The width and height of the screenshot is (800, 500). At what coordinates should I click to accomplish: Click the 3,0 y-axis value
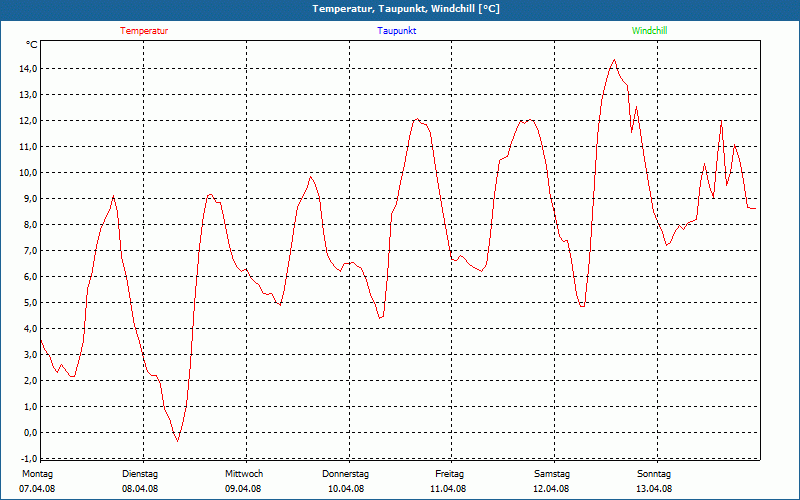pos(30,355)
